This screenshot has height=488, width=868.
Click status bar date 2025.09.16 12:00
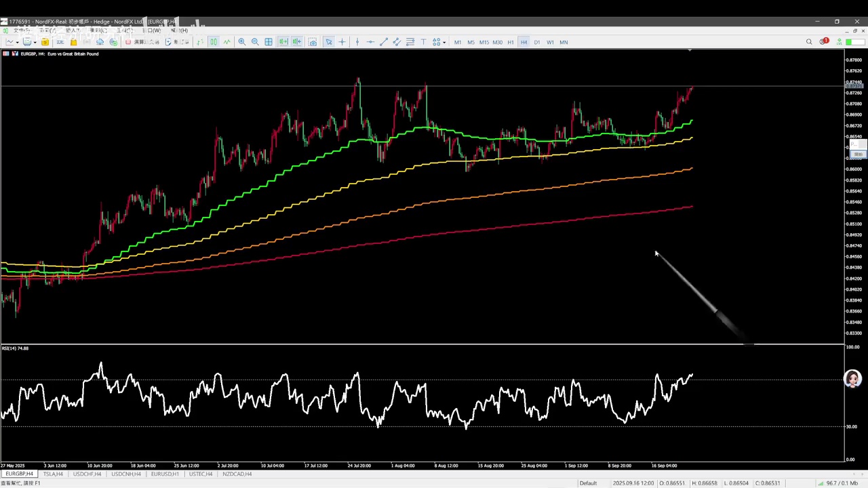pos(632,483)
